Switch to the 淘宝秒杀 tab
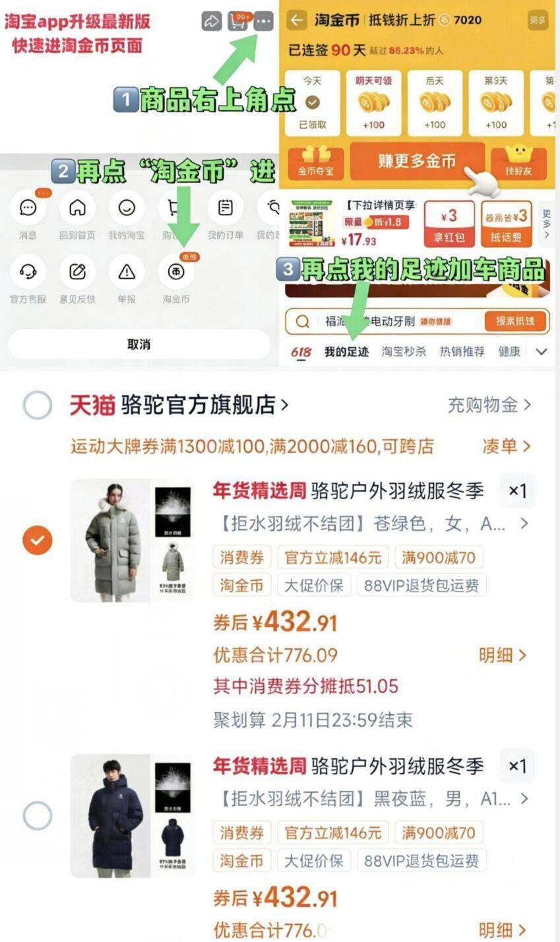560x942 pixels. 404,352
